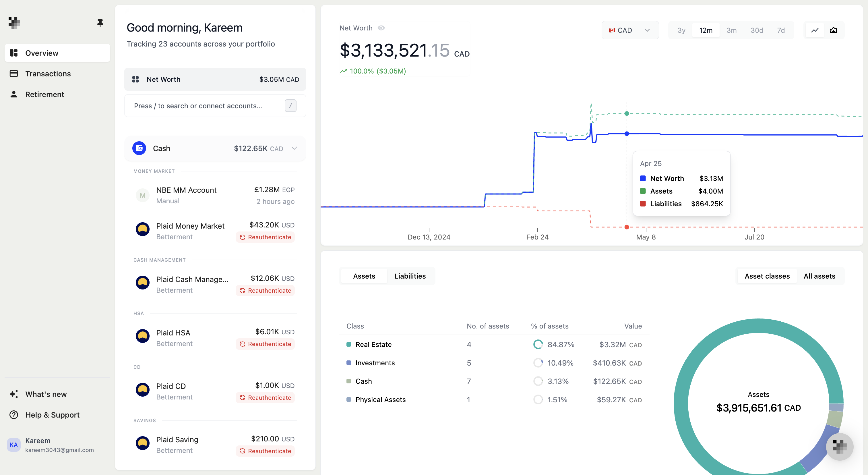The width and height of the screenshot is (868, 475).
Task: Pin the sidebar with the pin icon
Action: pyautogui.click(x=100, y=23)
